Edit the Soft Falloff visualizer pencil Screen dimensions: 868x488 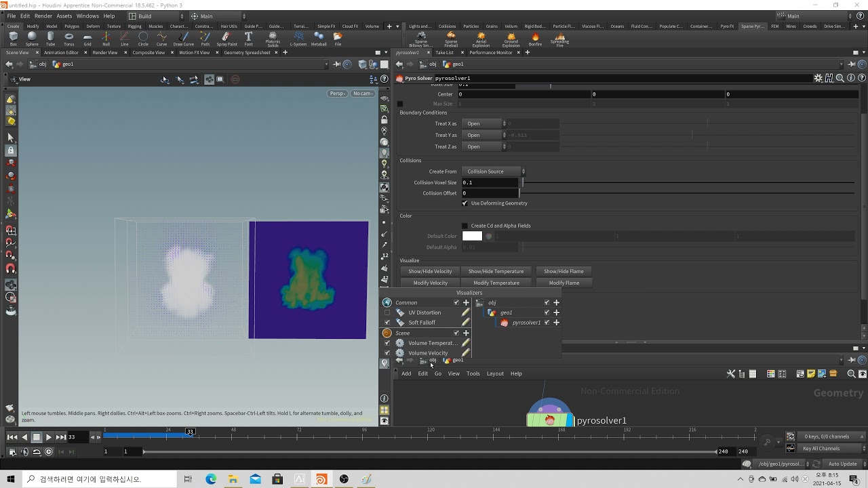click(x=465, y=323)
